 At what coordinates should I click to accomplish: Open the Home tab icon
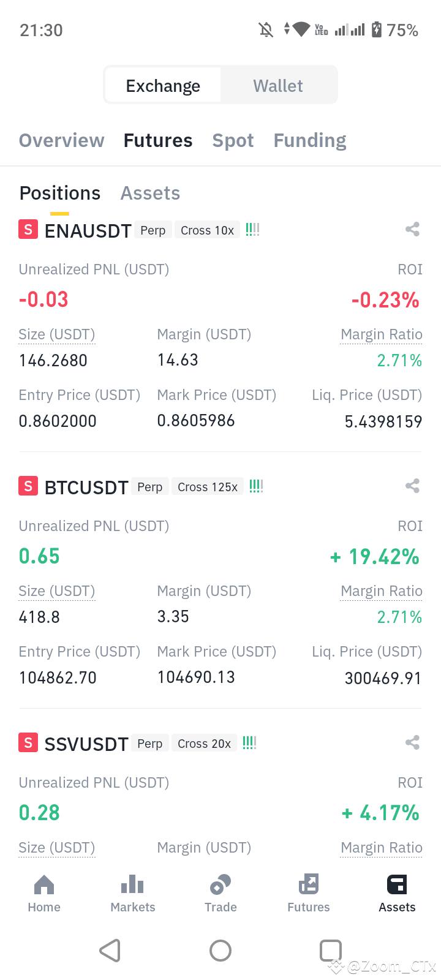click(x=44, y=884)
